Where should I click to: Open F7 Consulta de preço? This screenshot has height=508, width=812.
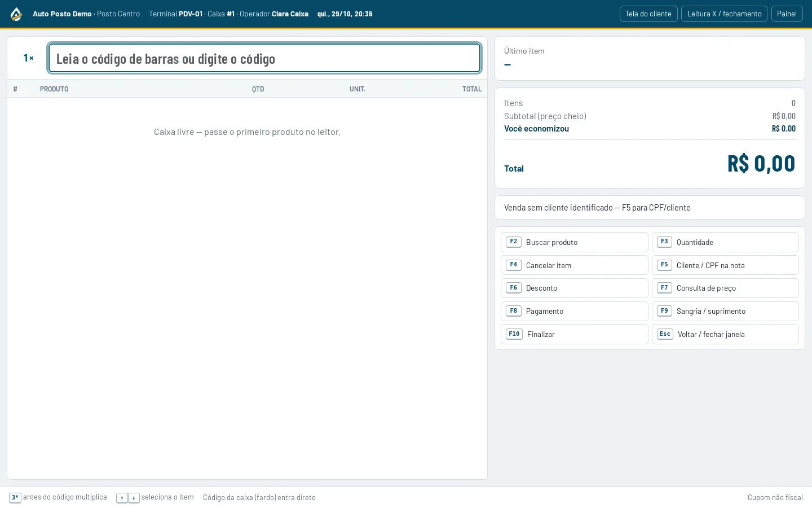coord(725,288)
